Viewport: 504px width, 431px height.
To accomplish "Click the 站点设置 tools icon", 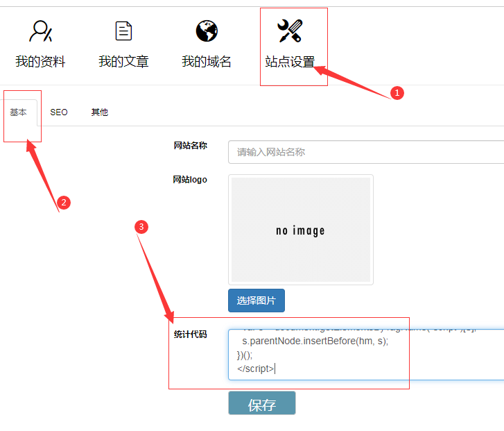I will [290, 31].
